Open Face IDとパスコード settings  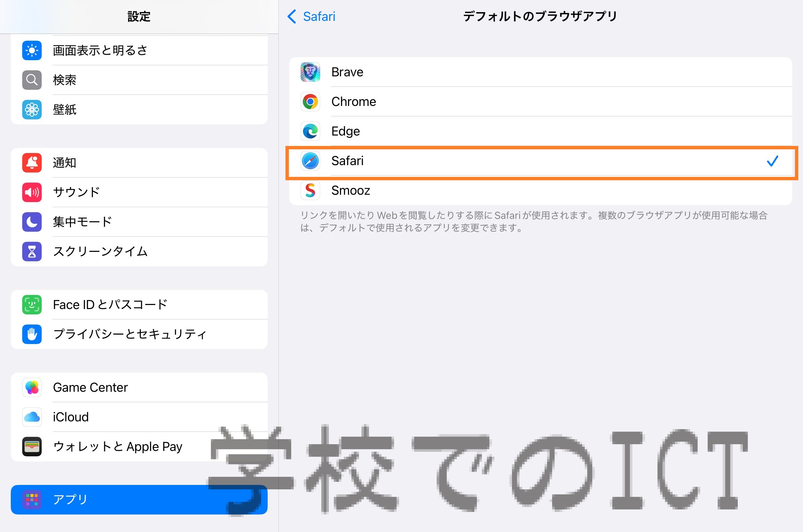[x=139, y=305]
